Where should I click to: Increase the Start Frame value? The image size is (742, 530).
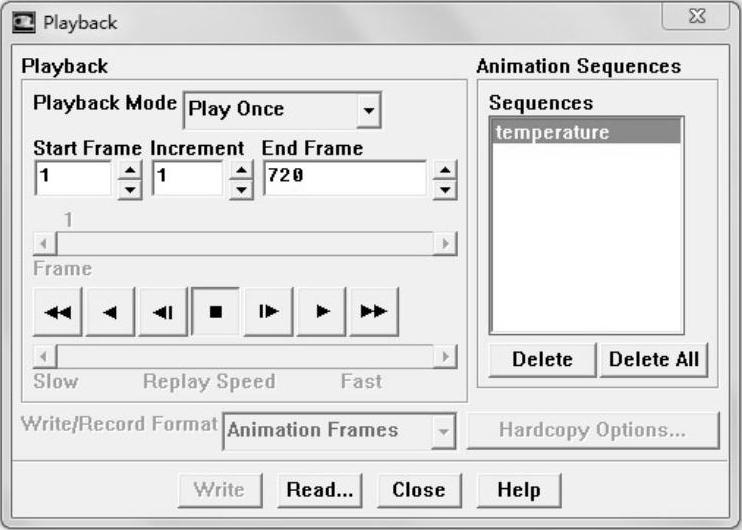pyautogui.click(x=130, y=170)
